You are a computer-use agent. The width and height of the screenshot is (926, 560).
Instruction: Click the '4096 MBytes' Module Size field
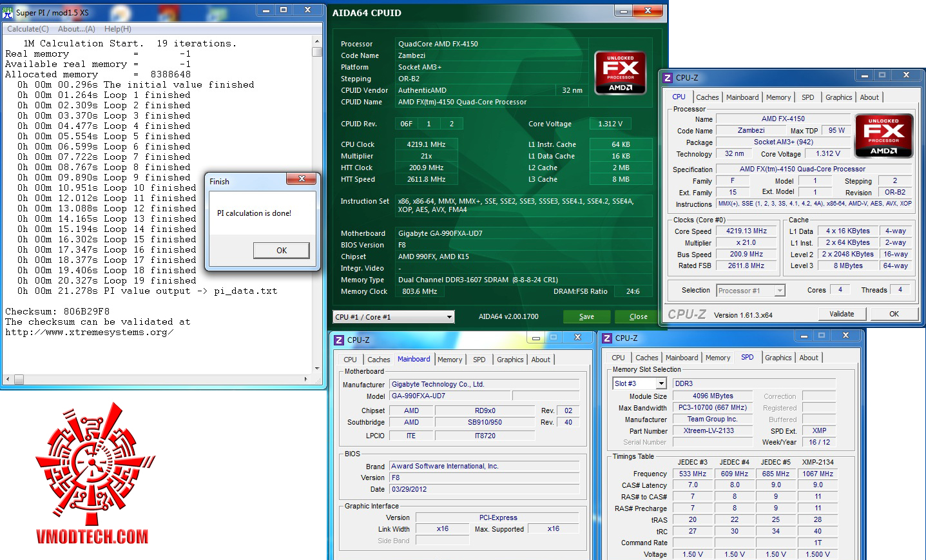click(x=713, y=396)
